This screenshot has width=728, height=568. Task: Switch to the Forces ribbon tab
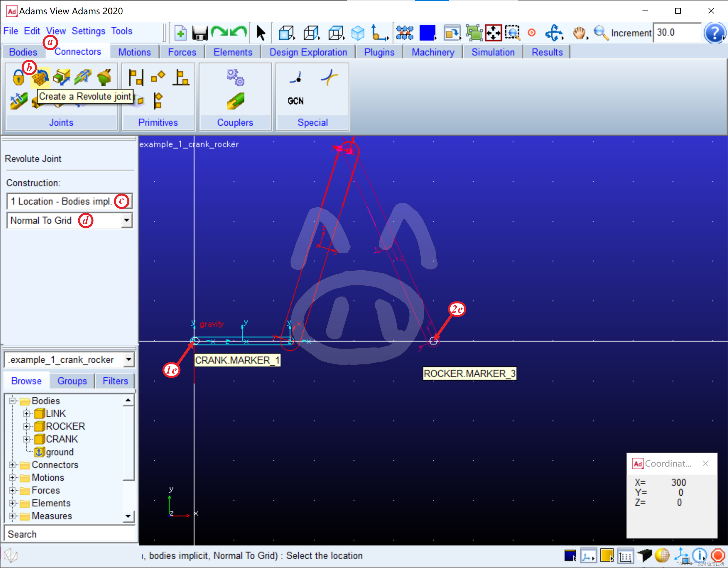182,52
